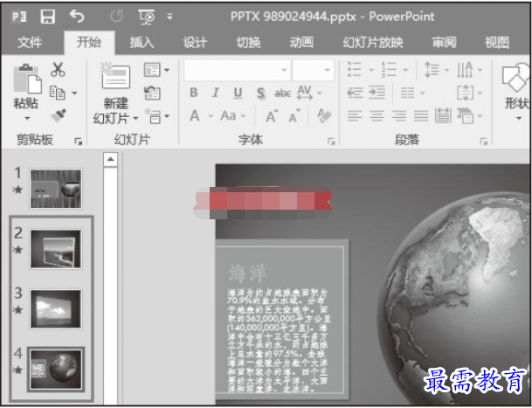Open the 段落 dialog launcher

pos(483,142)
